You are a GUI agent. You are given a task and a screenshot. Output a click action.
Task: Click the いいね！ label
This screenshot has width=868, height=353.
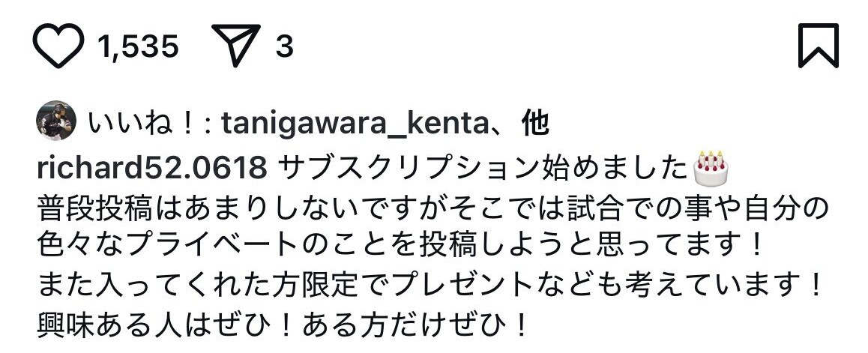(142, 124)
